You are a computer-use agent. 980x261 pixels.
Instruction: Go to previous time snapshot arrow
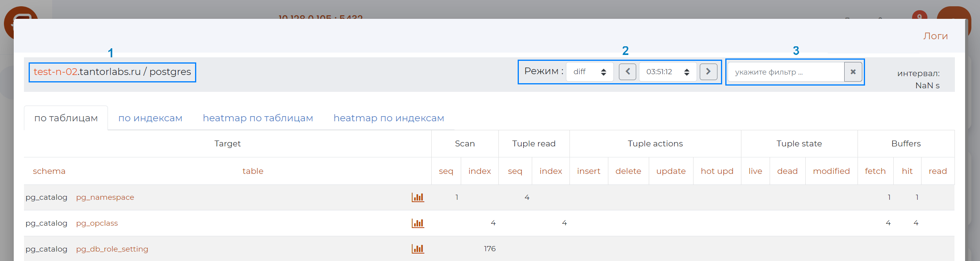(627, 72)
